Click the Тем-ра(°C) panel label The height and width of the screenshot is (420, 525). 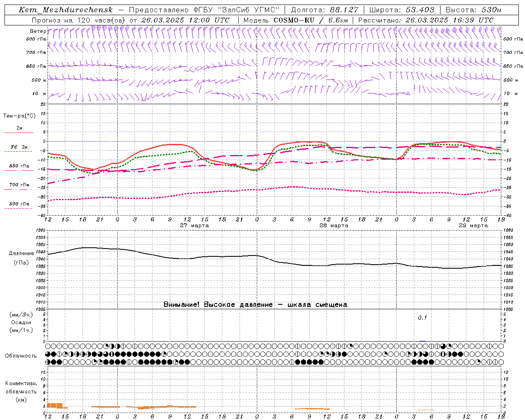(x=19, y=116)
